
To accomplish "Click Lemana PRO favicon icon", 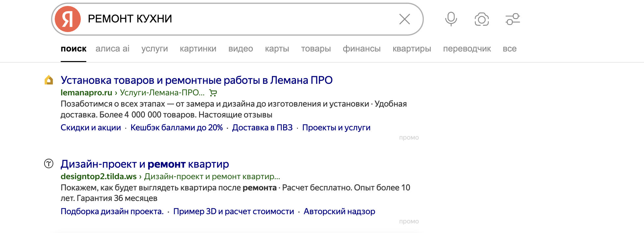I will point(49,80).
